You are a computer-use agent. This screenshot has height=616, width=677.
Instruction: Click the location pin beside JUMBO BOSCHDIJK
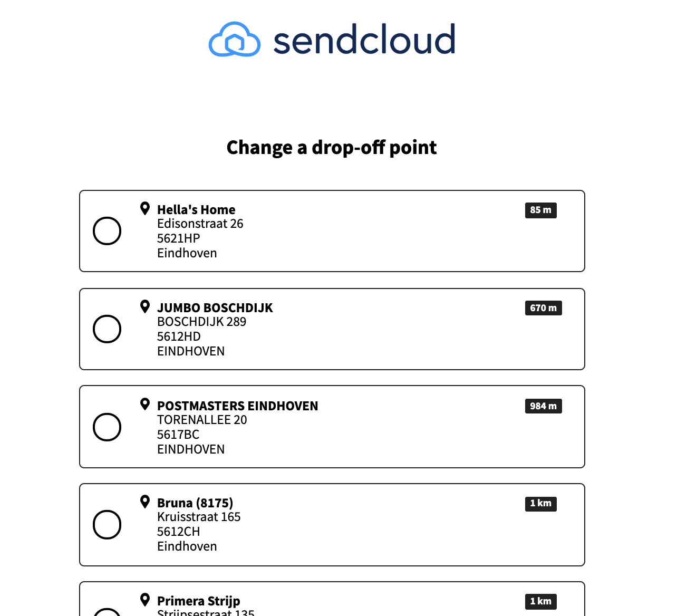(145, 306)
